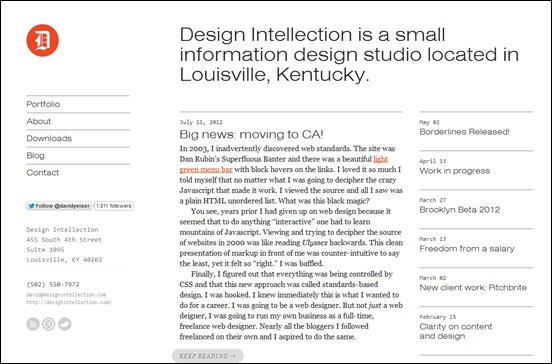The image size is (552, 364).
Task: Open the Contact page
Action: [x=43, y=172]
